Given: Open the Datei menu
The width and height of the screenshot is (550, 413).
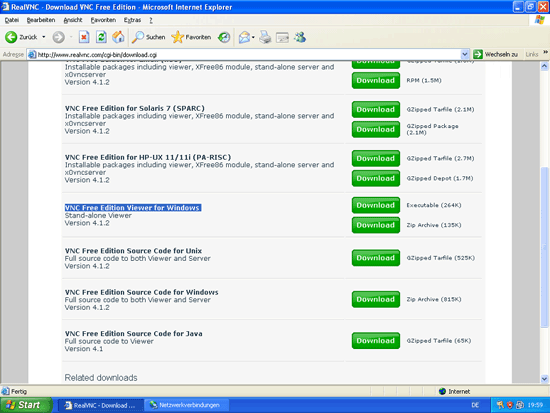Looking at the screenshot, I should 12,20.
